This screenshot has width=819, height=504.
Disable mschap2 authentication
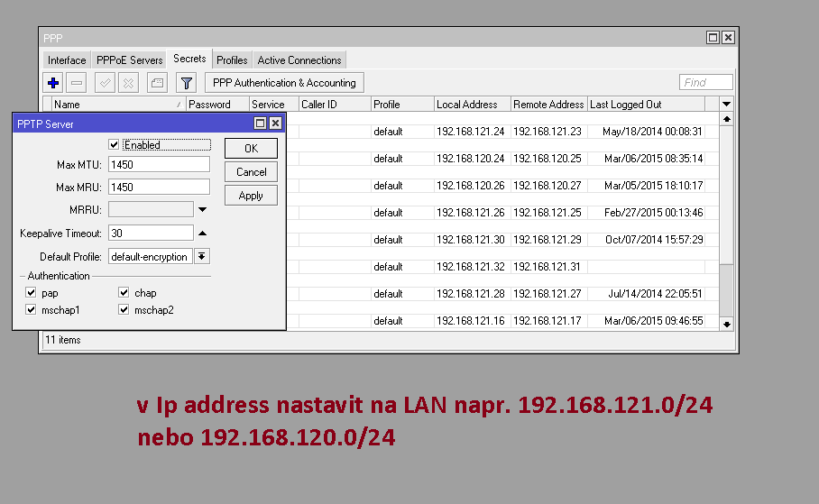[x=124, y=310]
